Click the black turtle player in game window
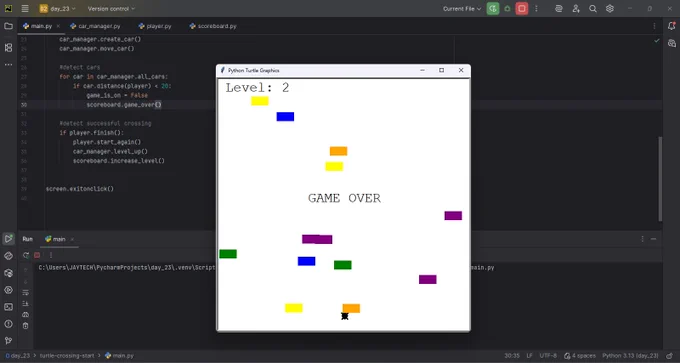This screenshot has width=680, height=363. tap(345, 316)
